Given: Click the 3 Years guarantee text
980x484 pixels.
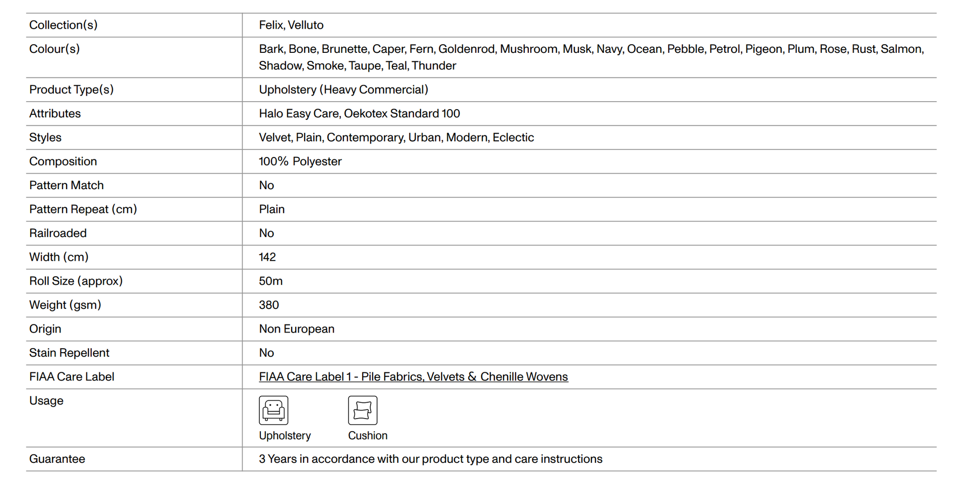Looking at the screenshot, I should (430, 459).
